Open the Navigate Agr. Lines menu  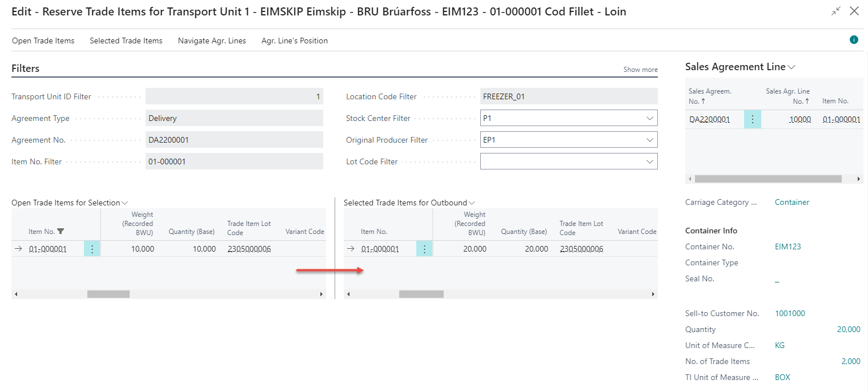point(212,41)
